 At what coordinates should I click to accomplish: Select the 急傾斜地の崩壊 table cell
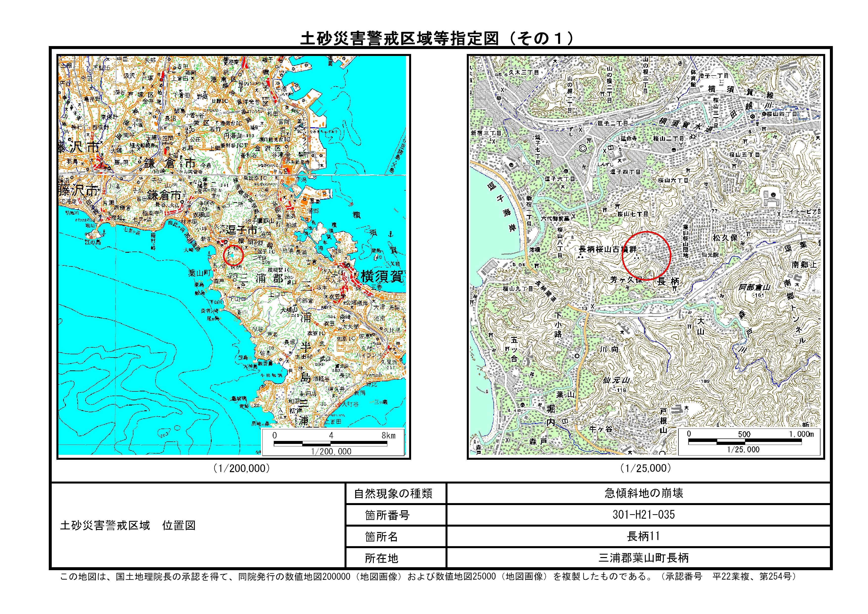point(644,493)
